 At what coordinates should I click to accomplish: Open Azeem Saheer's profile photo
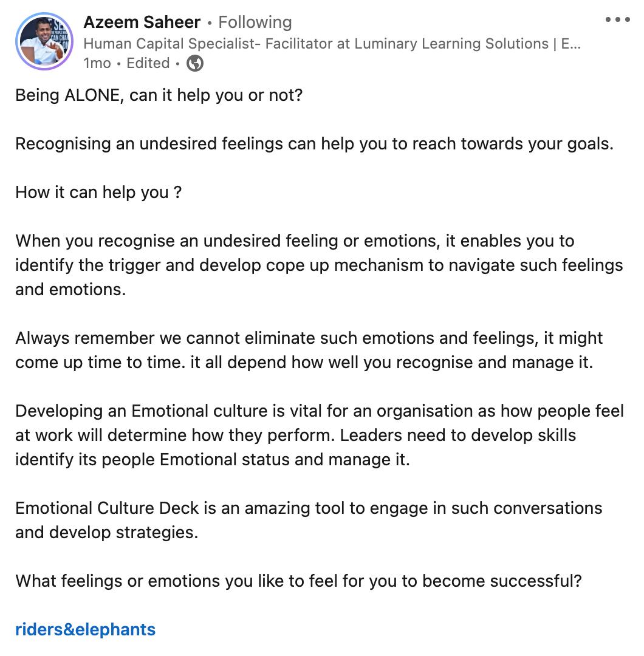click(44, 41)
